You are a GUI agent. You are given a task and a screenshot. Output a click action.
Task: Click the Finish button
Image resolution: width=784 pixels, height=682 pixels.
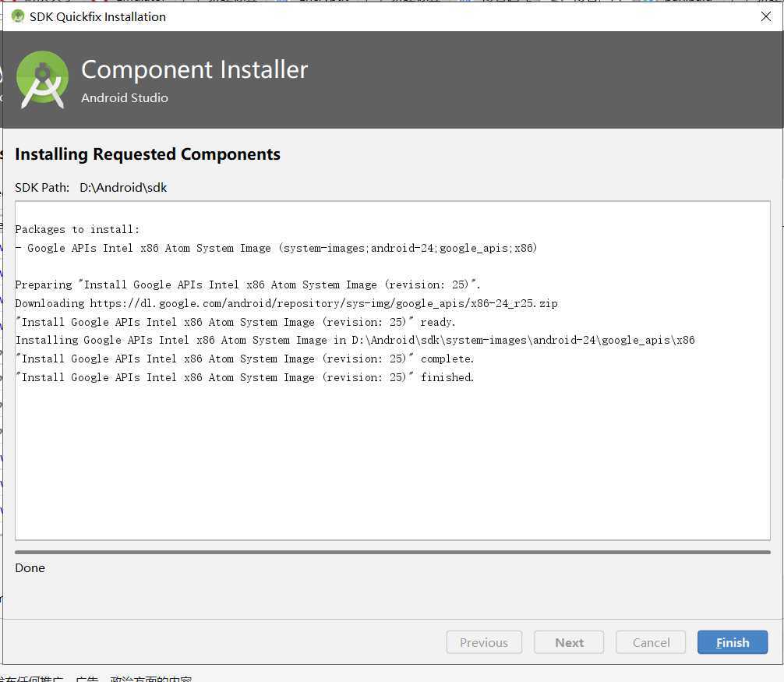pos(732,642)
